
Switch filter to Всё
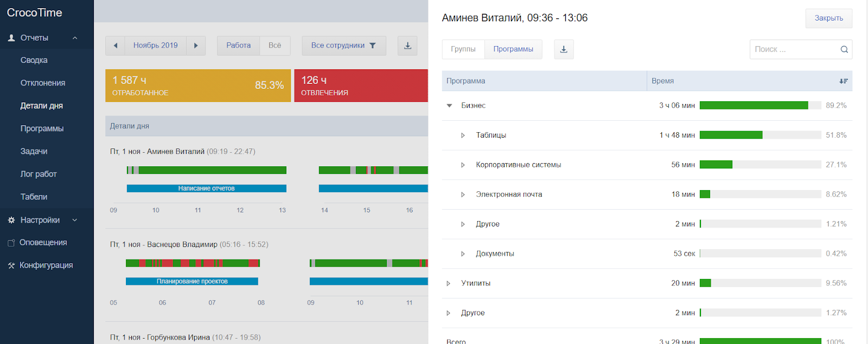click(x=275, y=46)
